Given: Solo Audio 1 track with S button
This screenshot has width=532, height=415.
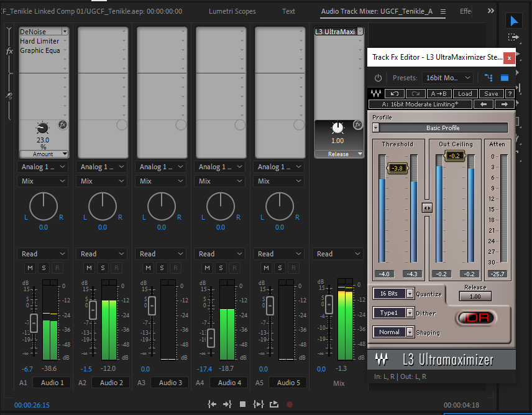Looking at the screenshot, I should point(44,268).
